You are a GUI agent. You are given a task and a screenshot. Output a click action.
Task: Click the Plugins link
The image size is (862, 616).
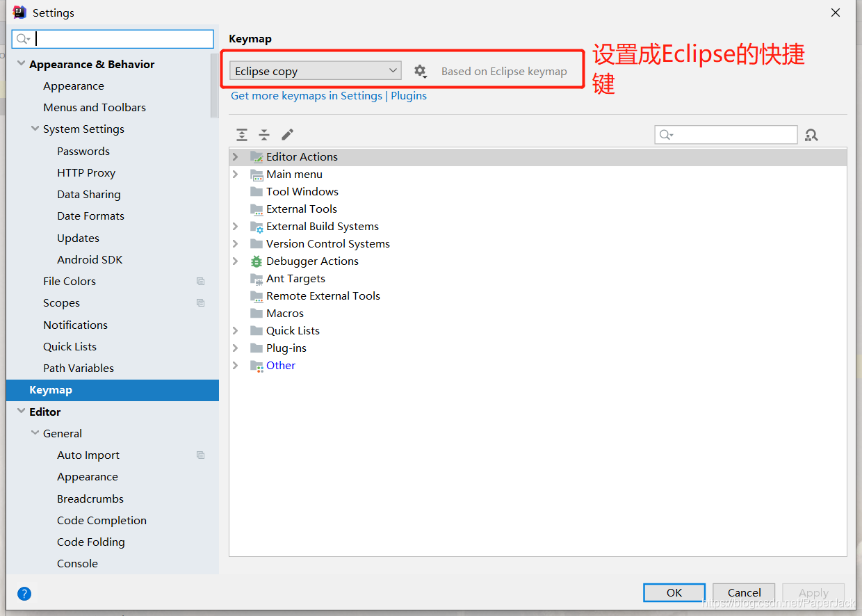(409, 96)
